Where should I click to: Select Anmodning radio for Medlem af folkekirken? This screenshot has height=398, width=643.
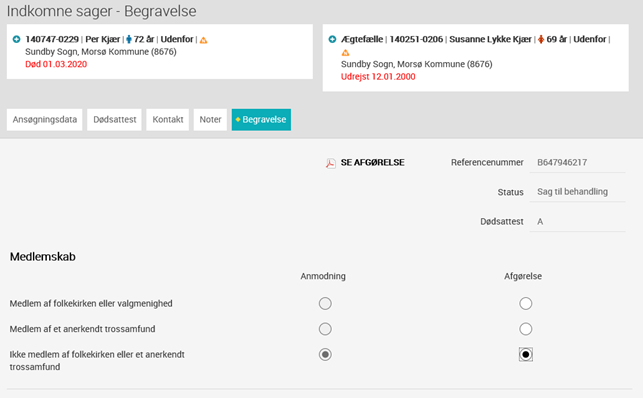(325, 304)
